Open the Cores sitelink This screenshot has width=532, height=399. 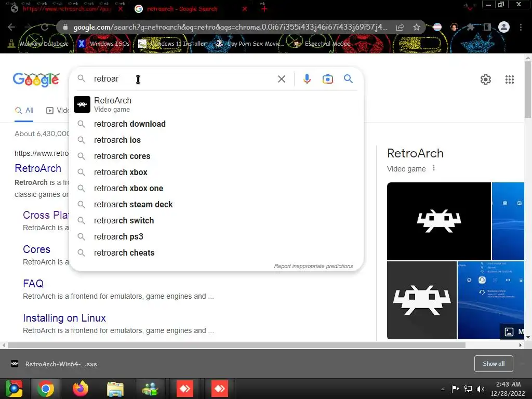tap(37, 249)
